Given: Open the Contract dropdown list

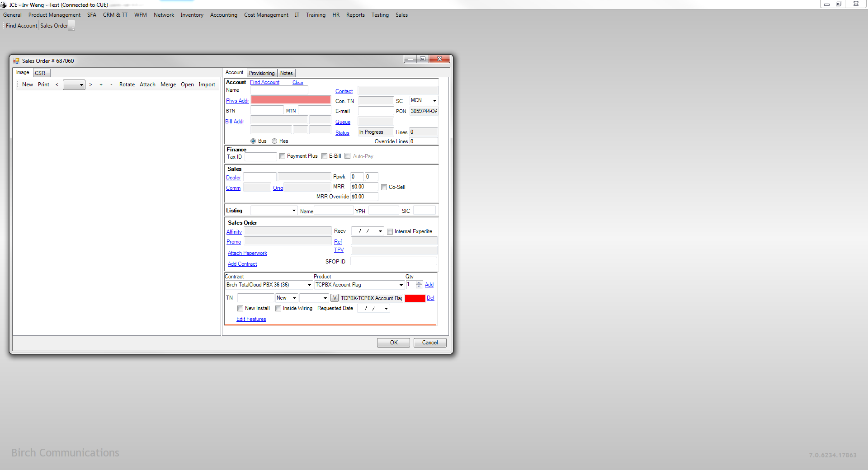Looking at the screenshot, I should [x=309, y=285].
